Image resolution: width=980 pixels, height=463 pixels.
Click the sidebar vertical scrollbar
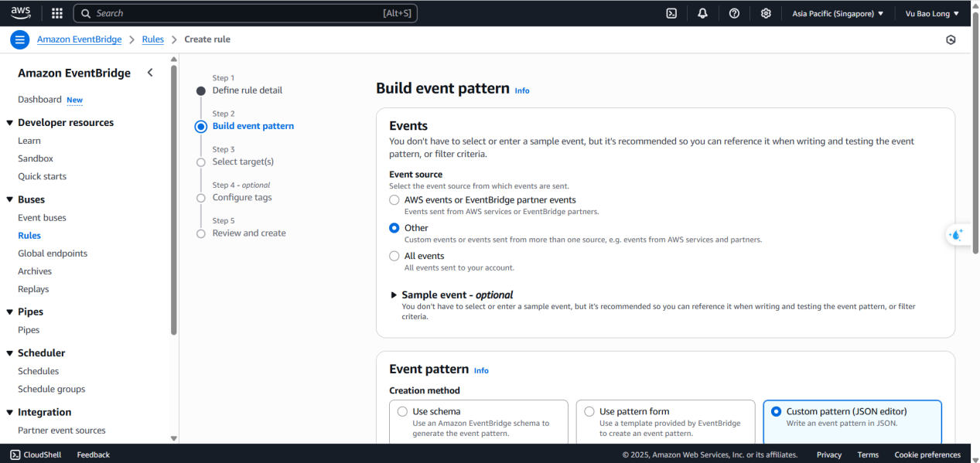point(174,201)
